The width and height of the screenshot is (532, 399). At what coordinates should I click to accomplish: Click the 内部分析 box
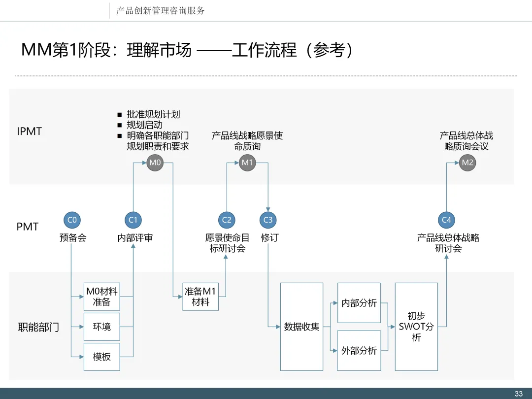pos(359,303)
